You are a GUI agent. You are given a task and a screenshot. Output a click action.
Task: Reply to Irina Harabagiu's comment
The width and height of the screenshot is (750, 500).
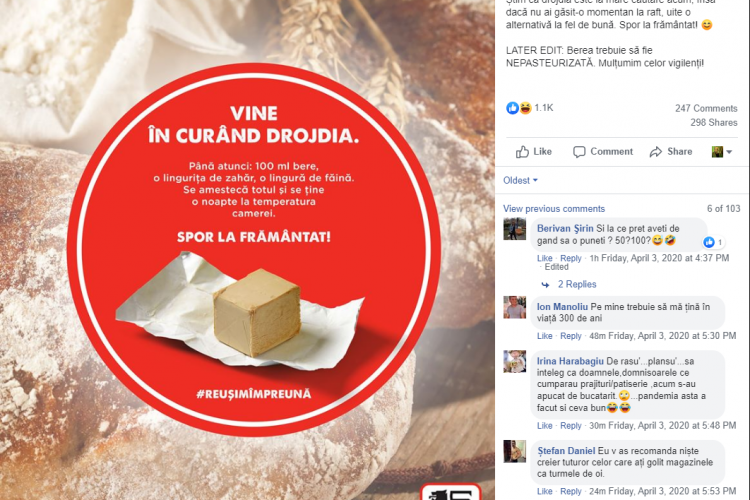[571, 425]
